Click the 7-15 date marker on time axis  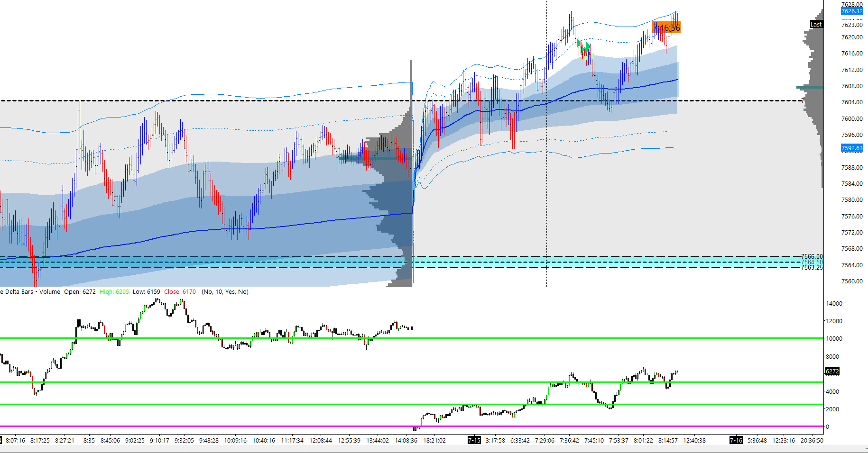click(x=474, y=441)
